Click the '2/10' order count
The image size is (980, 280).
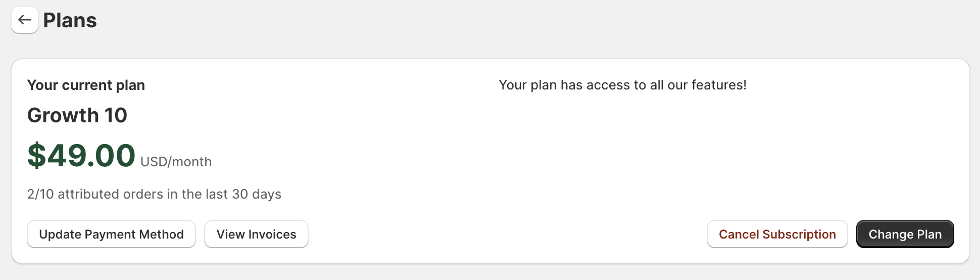point(40,194)
